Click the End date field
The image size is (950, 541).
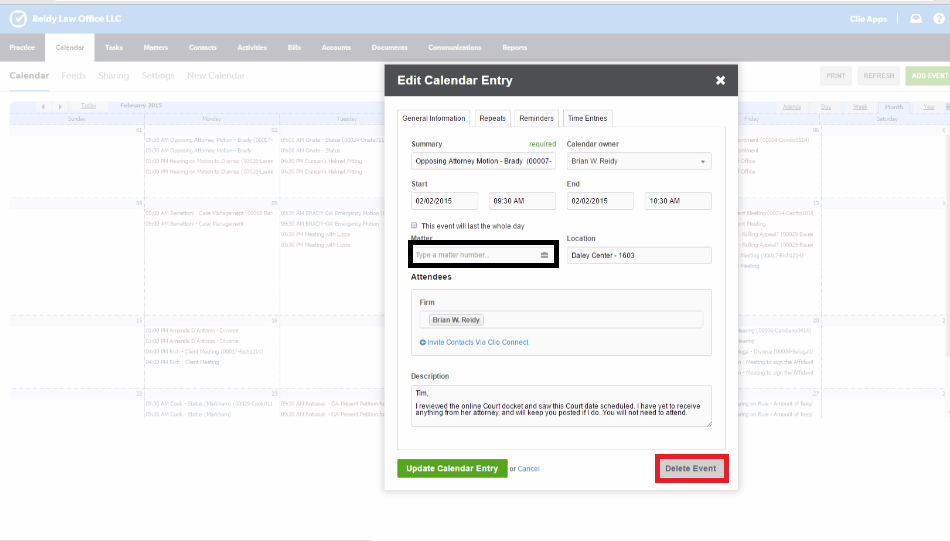pos(600,201)
